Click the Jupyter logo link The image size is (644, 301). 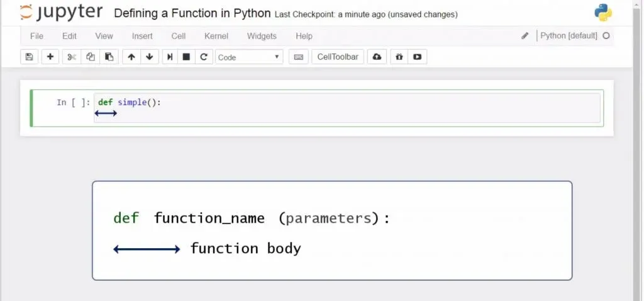pos(62,13)
